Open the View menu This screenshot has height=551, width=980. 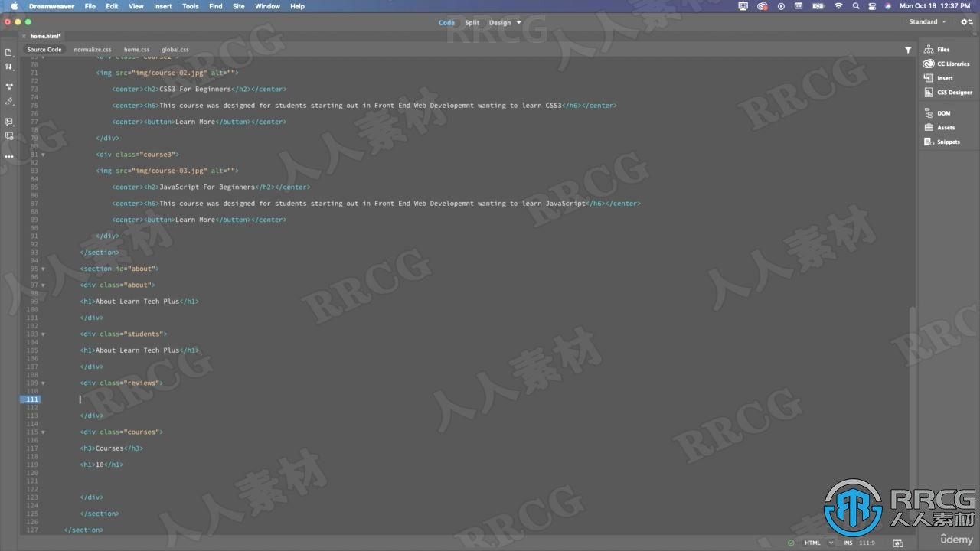click(136, 6)
